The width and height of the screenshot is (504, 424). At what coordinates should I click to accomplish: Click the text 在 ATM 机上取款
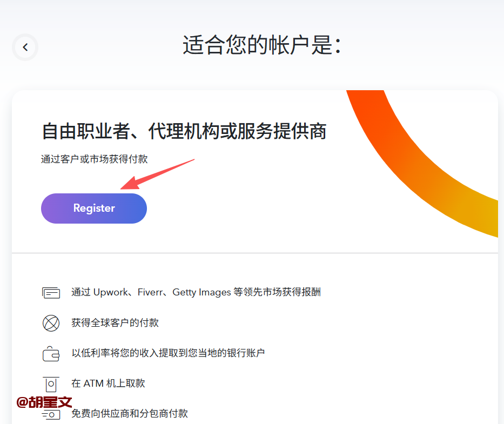click(108, 383)
